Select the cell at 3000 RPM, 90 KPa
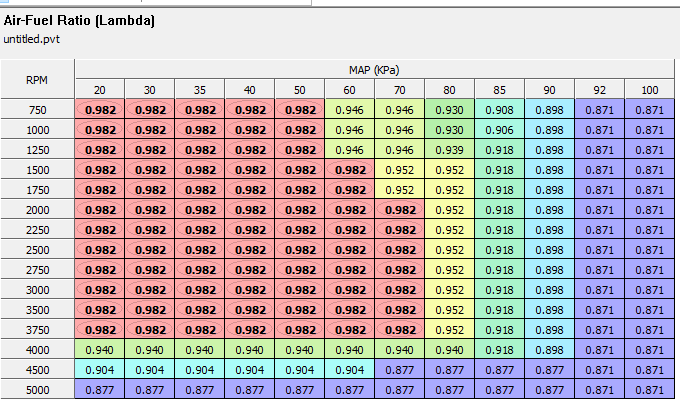Screen dimensions: 680x404 pos(549,290)
